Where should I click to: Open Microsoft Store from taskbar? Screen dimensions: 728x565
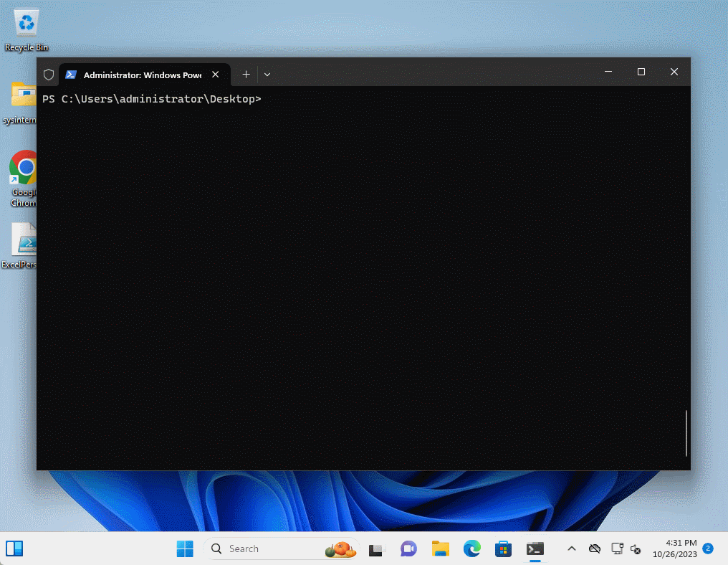(503, 549)
